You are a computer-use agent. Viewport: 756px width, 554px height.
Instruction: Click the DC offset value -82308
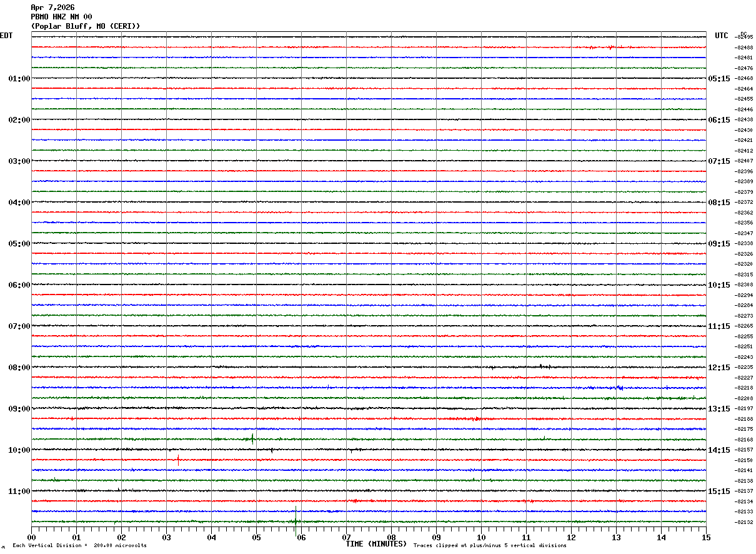tap(744, 285)
